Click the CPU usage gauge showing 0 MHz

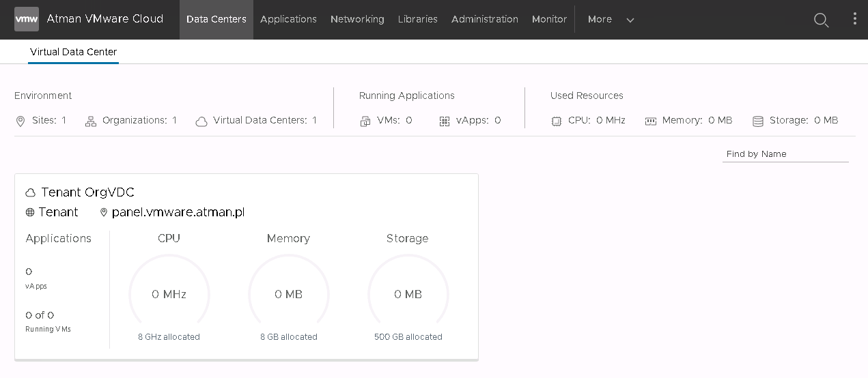click(x=169, y=293)
